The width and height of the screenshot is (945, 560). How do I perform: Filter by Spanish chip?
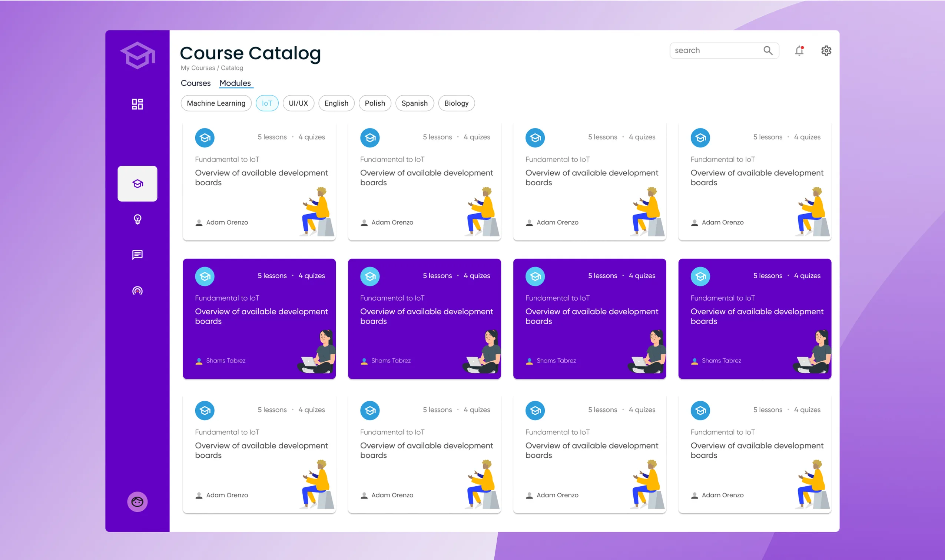pyautogui.click(x=414, y=103)
